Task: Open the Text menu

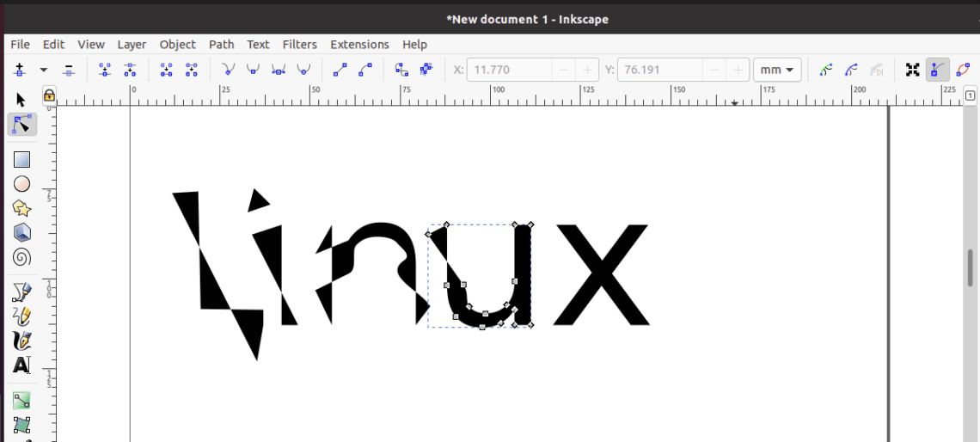Action: [x=258, y=45]
